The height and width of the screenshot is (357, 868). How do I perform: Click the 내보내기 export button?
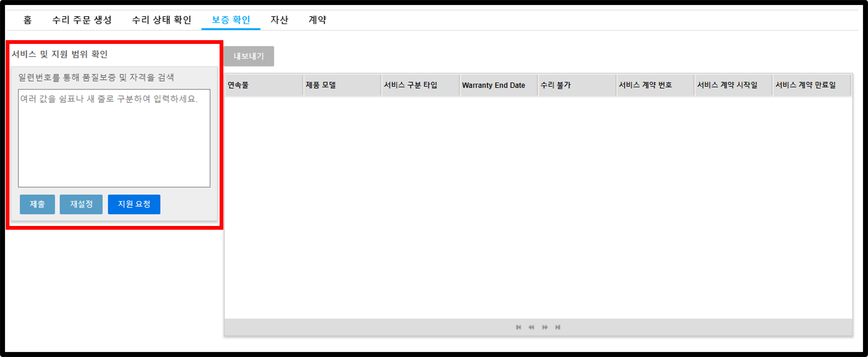point(249,56)
